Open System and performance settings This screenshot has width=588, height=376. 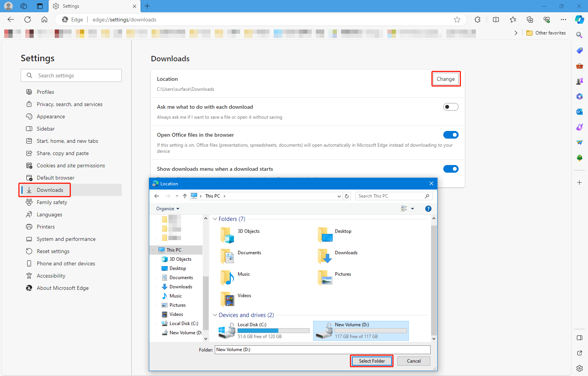66,239
